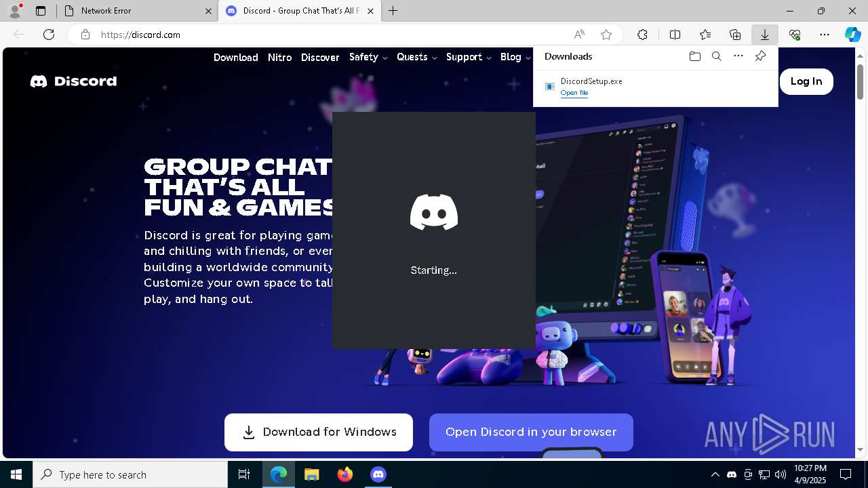
Task: Open volume control in tray
Action: click(x=780, y=474)
